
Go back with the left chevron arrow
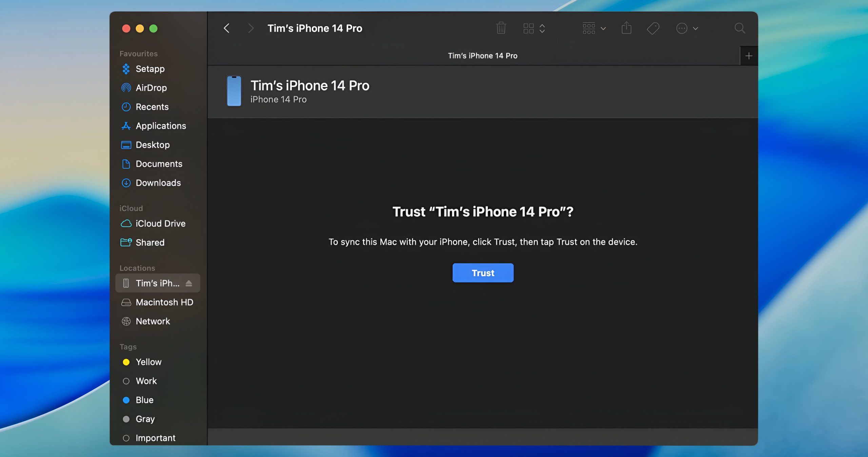click(227, 28)
